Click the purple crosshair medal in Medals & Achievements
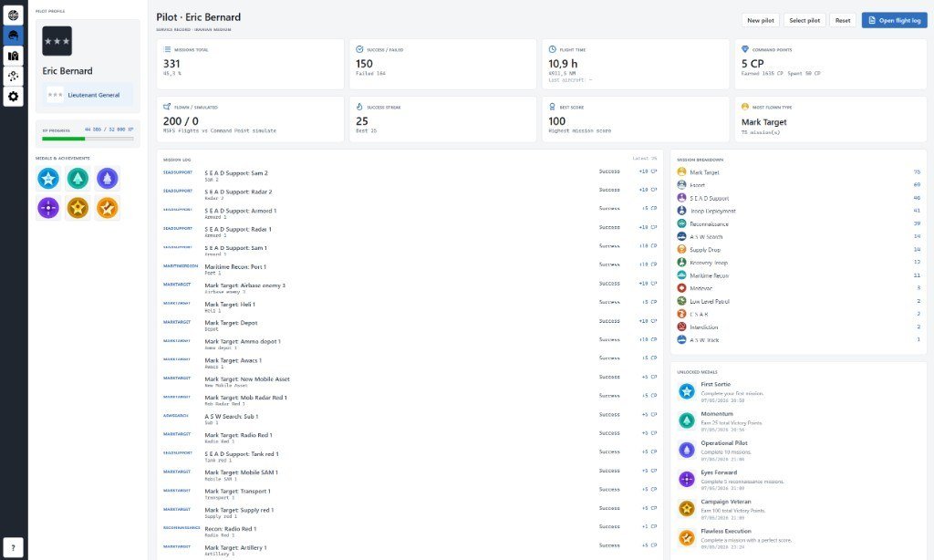This screenshot has height=560, width=934. [x=48, y=208]
